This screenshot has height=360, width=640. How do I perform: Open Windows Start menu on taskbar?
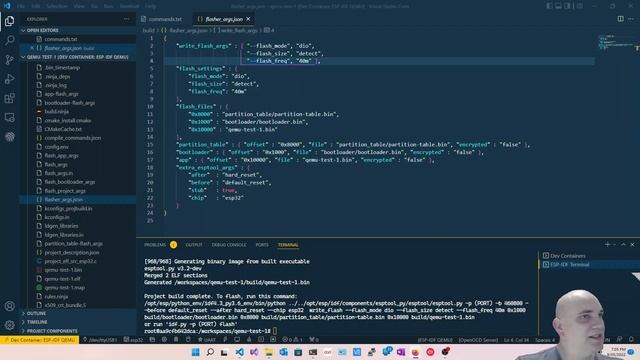196,352
